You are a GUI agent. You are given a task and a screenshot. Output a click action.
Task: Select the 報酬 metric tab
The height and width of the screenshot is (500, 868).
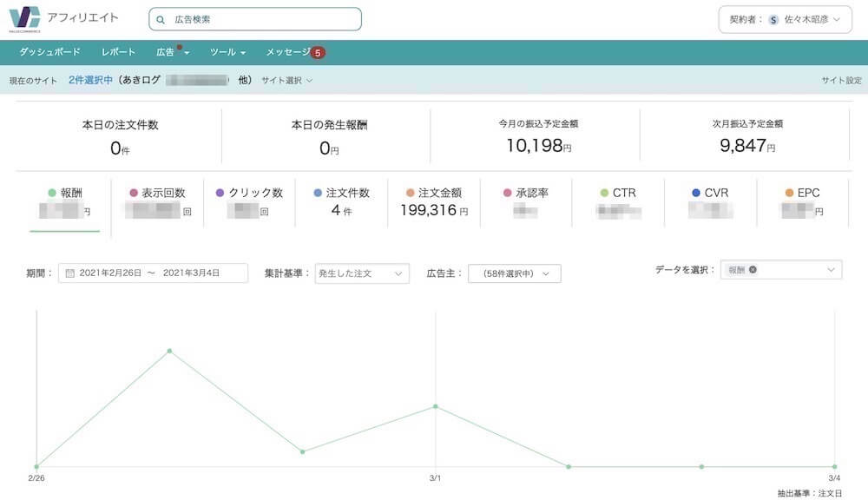coord(65,194)
